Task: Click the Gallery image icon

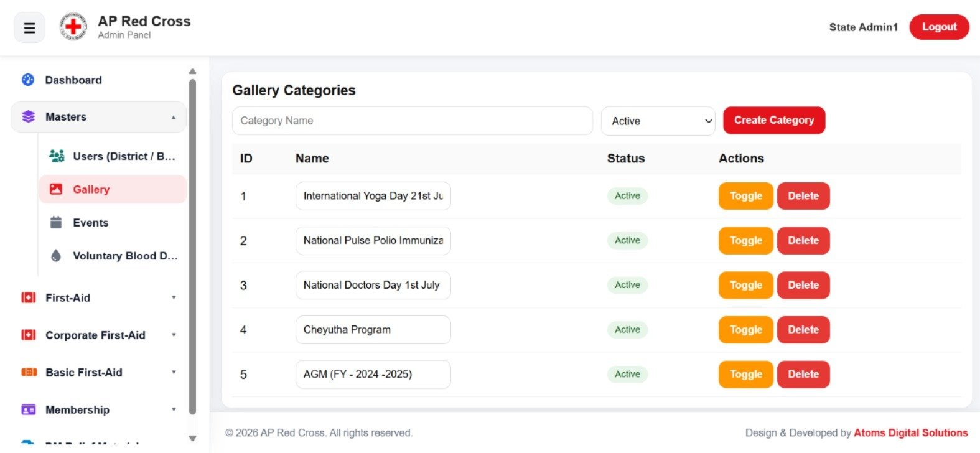Action: point(56,189)
